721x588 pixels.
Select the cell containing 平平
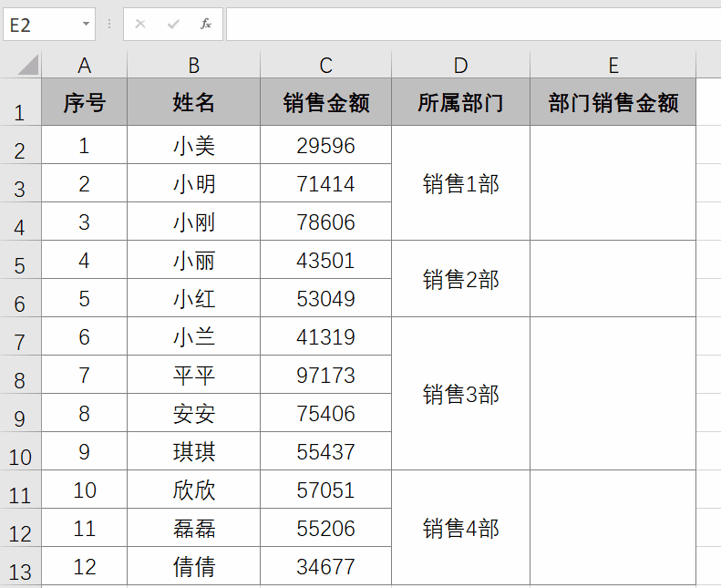(x=193, y=375)
